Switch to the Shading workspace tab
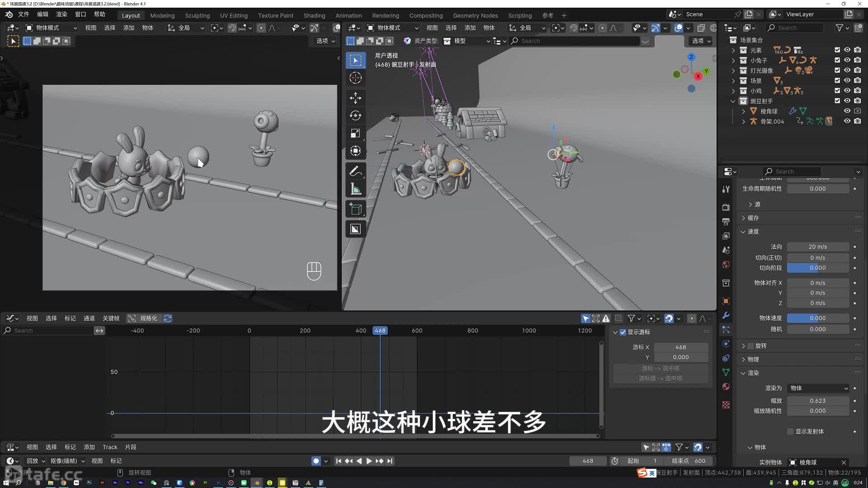The width and height of the screenshot is (868, 488). pyautogui.click(x=314, y=15)
